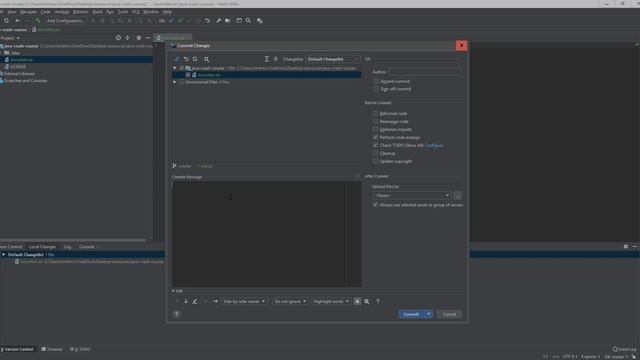Click Locate target icon in Project panel
This screenshot has height=360, width=640.
[x=118, y=38]
